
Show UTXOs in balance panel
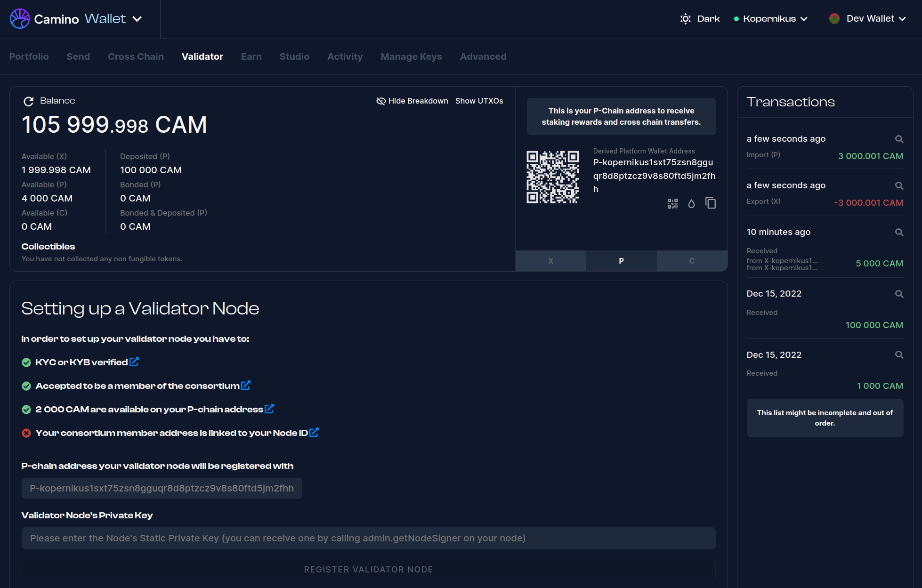[479, 101]
